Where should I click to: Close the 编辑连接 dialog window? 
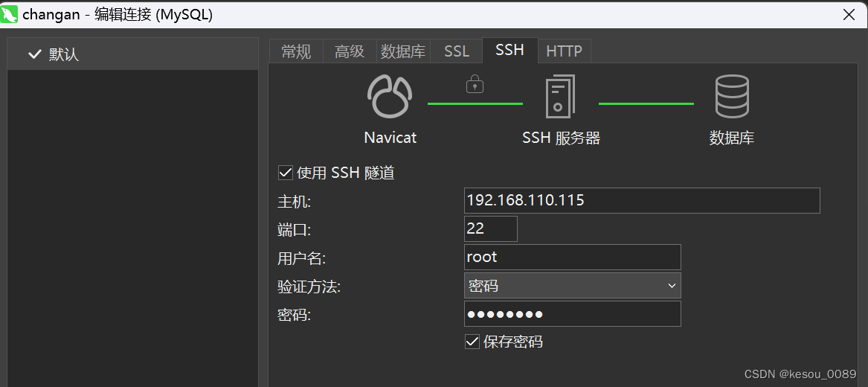849,14
